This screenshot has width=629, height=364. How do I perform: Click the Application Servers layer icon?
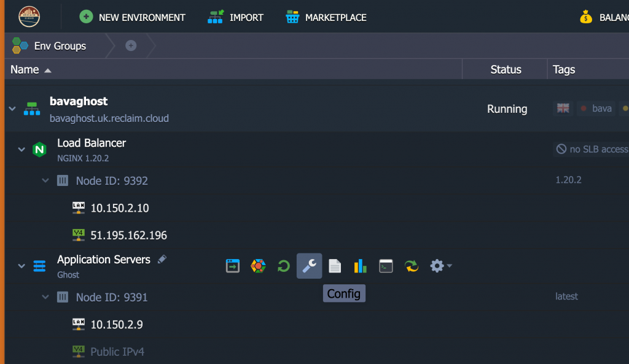click(39, 266)
